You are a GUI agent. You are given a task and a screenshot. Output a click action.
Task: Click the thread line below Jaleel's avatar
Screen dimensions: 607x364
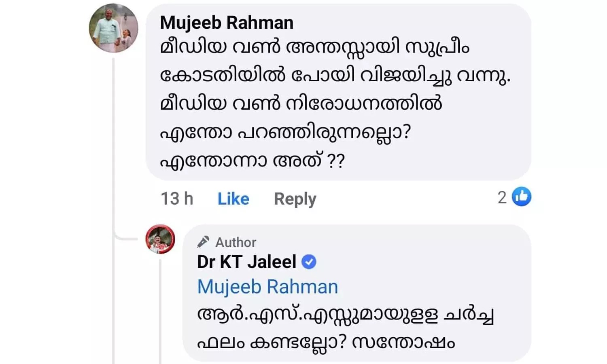coord(160,311)
